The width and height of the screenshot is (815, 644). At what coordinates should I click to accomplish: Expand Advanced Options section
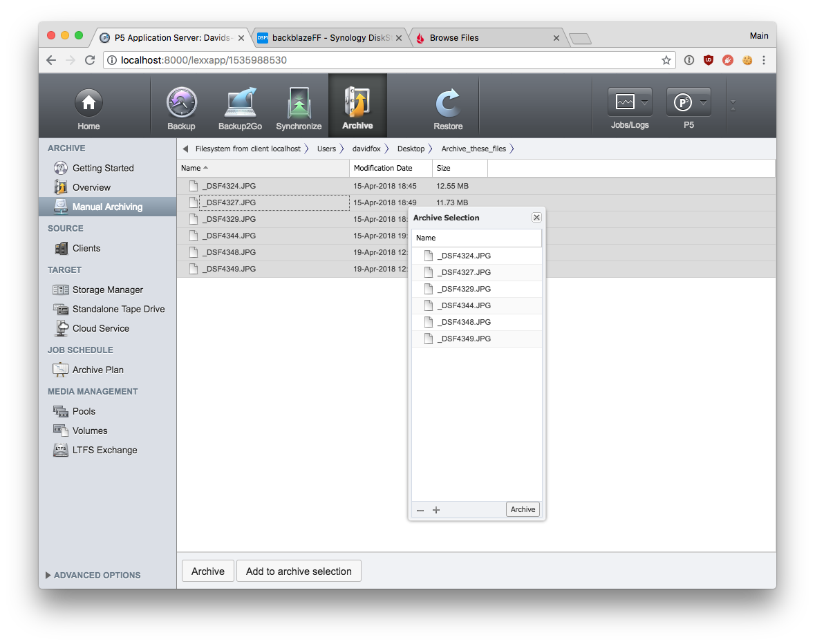93,575
